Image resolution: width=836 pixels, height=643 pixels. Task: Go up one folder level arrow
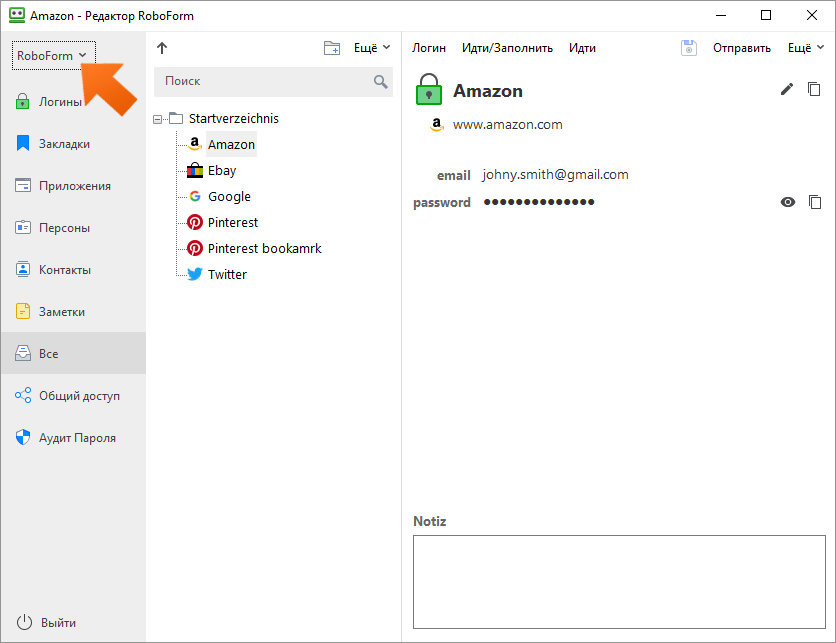point(162,48)
